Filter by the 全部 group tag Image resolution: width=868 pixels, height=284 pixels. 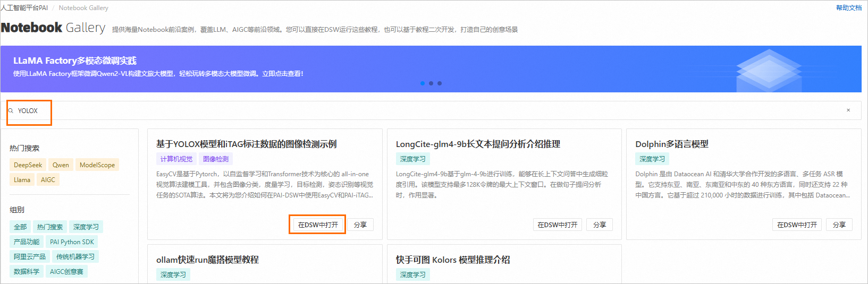click(20, 227)
